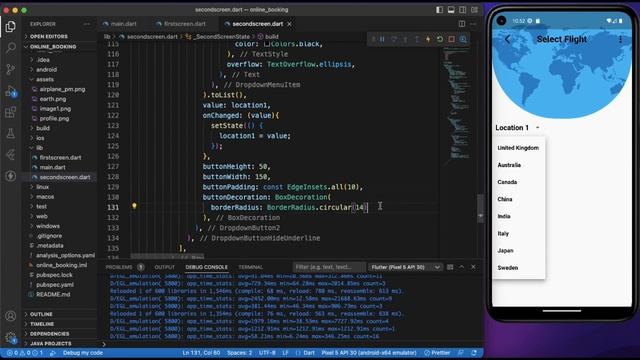Open the Explorer view in activity bar
The image size is (640, 360).
[x=11, y=27]
